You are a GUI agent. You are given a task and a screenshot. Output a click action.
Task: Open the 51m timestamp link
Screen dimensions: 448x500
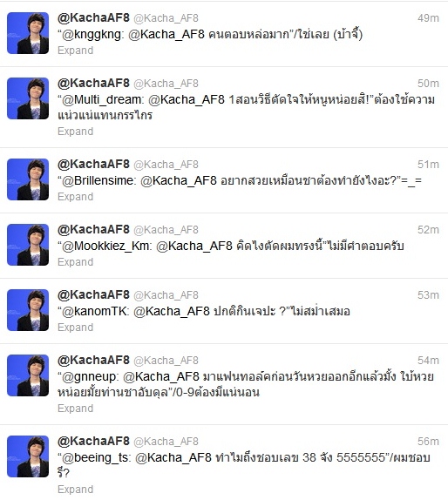tap(428, 165)
